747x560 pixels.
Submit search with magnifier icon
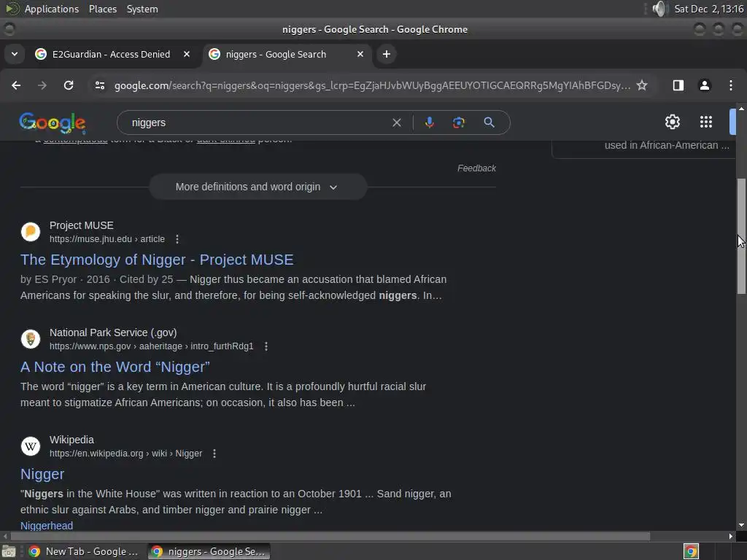pyautogui.click(x=489, y=122)
